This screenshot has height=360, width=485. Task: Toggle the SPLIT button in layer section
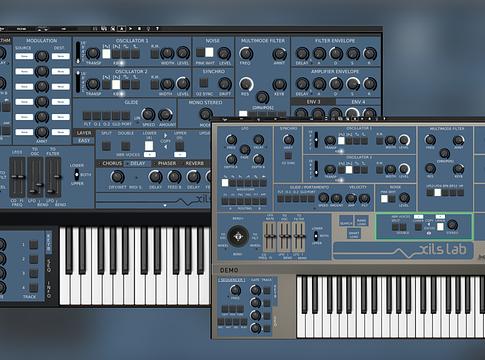pos(106,146)
